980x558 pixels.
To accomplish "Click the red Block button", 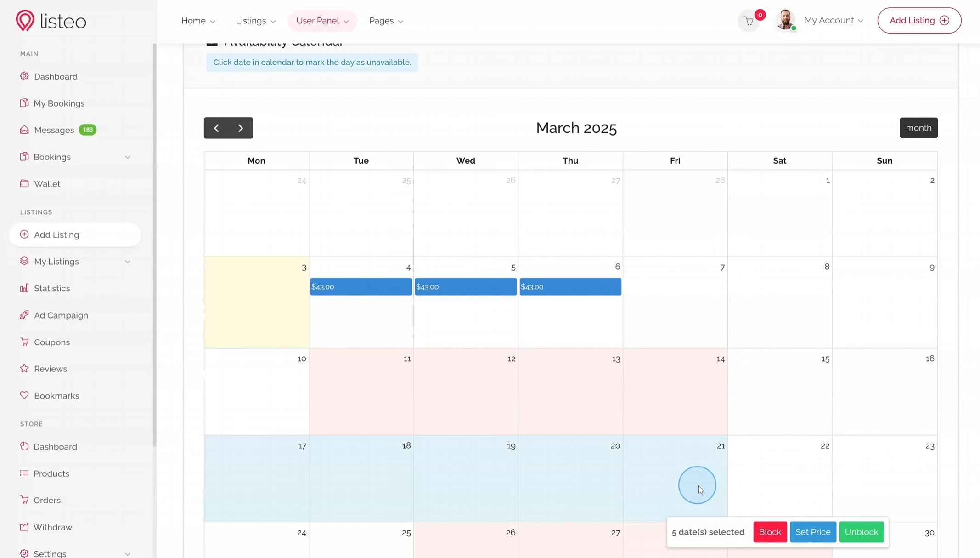I will (x=770, y=532).
